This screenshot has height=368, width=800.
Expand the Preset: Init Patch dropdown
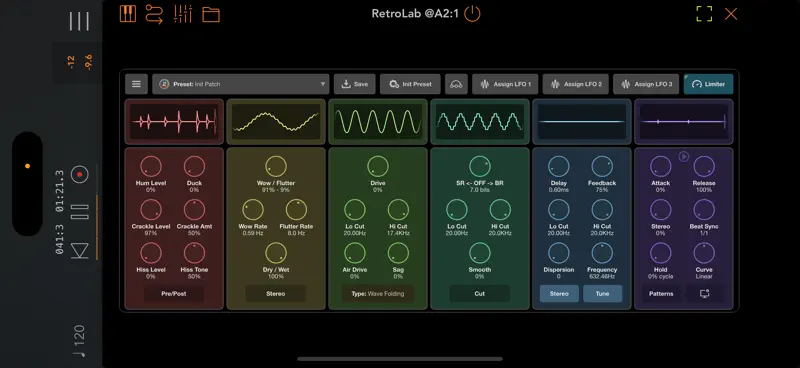coord(241,84)
